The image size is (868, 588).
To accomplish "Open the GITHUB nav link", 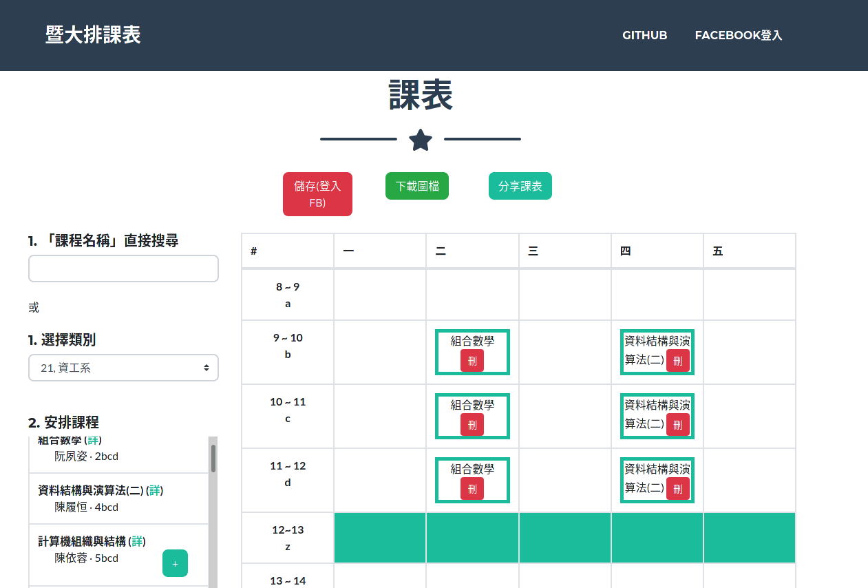I will tap(645, 35).
